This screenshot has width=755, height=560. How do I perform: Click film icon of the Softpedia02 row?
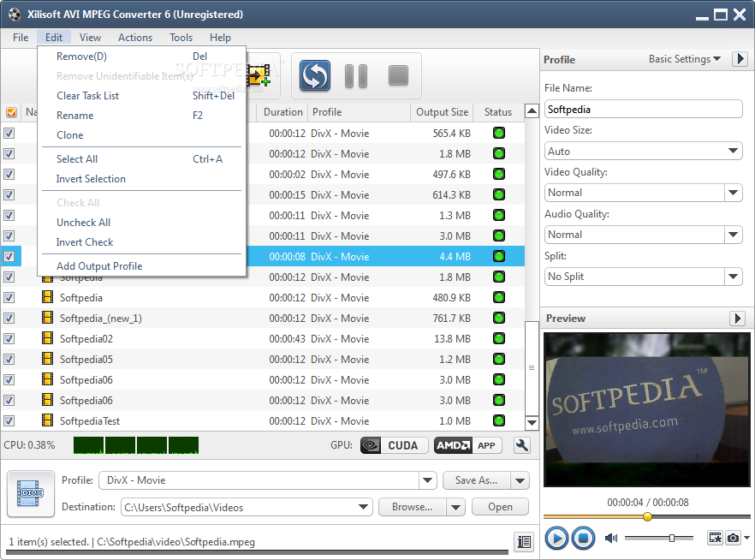pos(47,338)
